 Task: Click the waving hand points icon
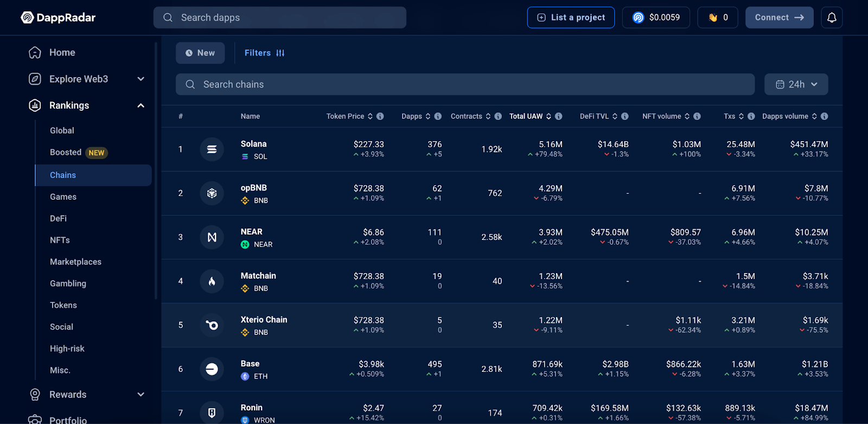point(713,17)
